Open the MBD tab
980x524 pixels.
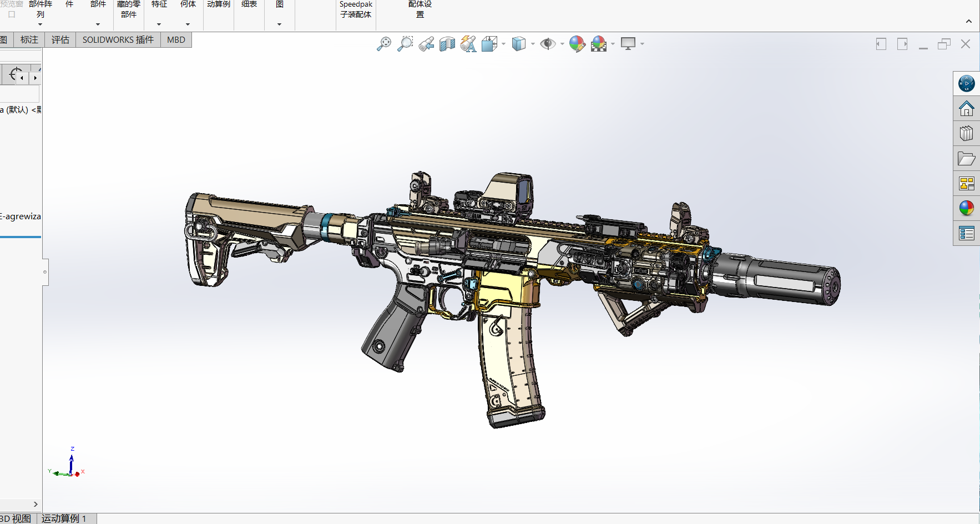pyautogui.click(x=176, y=39)
